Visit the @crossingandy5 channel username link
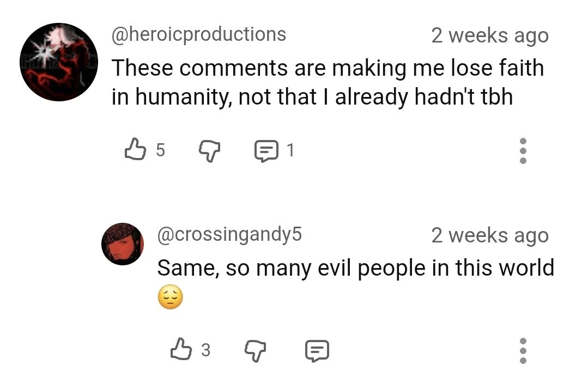The width and height of the screenshot is (588, 377). click(229, 234)
